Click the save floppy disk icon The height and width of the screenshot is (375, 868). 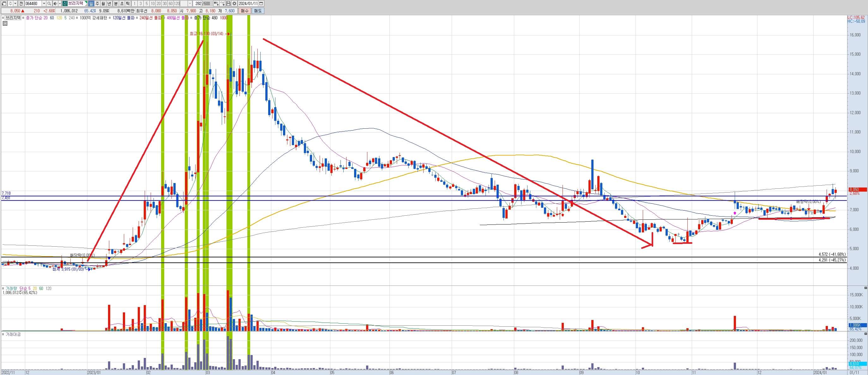[x=228, y=4]
